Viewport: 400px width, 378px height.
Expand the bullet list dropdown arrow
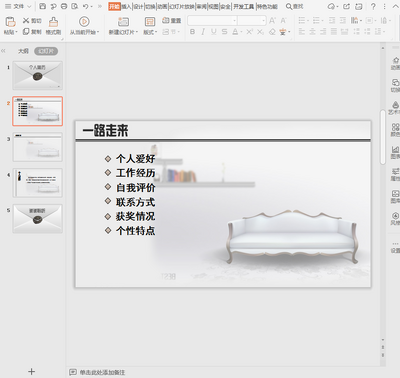[308, 21]
